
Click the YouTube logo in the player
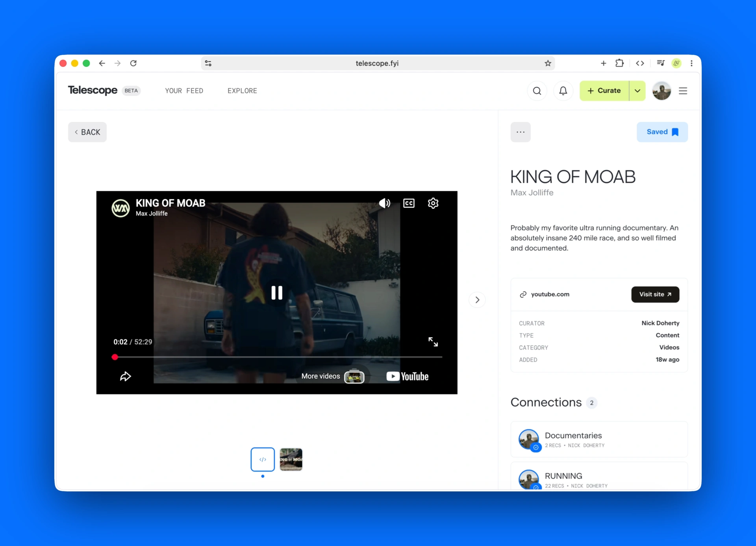(407, 377)
